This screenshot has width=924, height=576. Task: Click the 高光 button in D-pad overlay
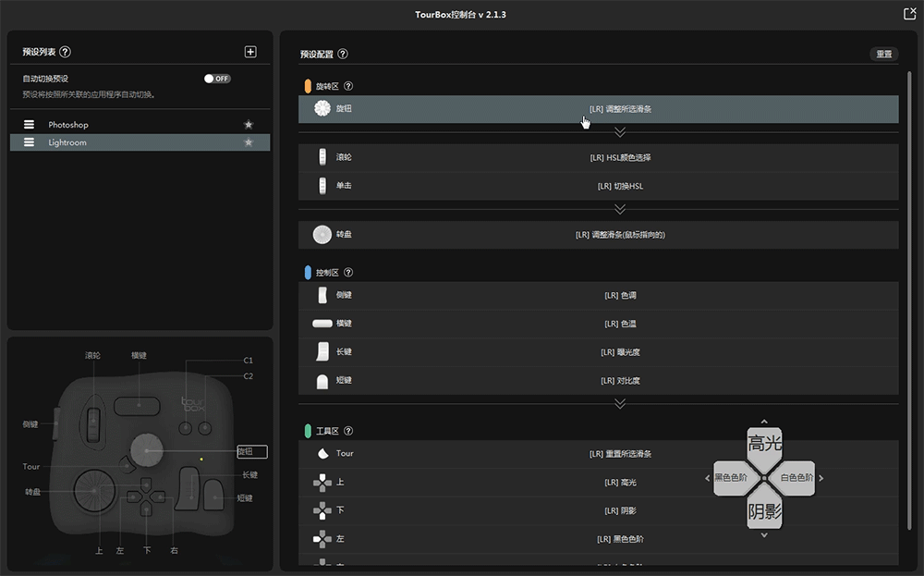[x=764, y=445]
